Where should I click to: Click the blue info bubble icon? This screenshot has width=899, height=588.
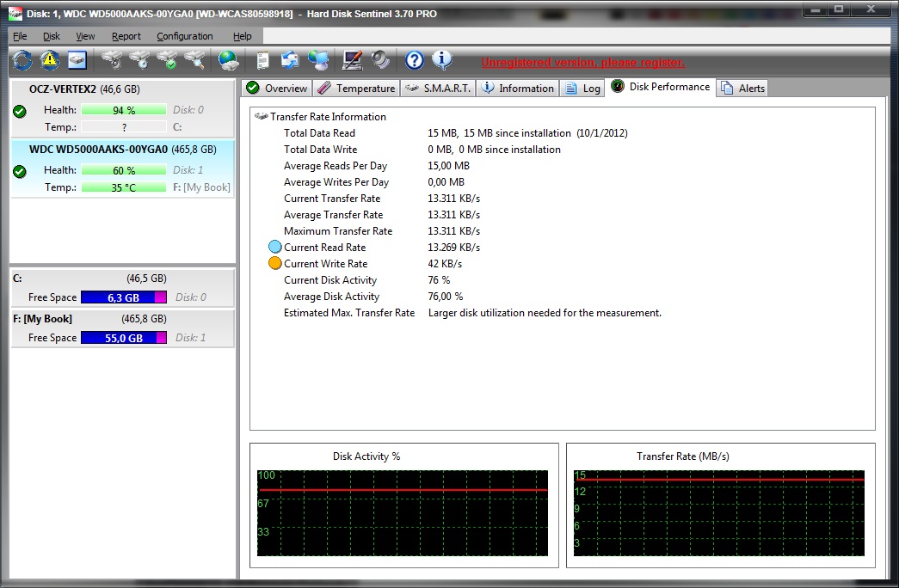pos(441,59)
